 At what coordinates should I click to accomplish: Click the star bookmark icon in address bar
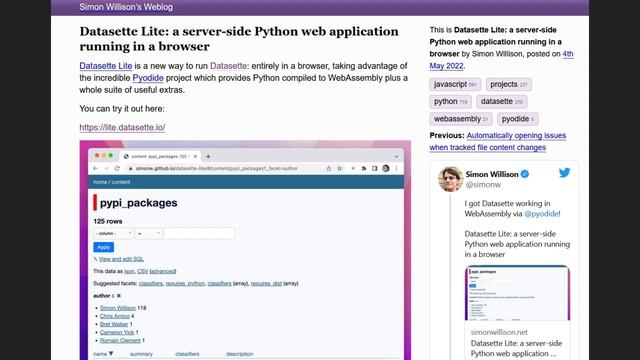(x=340, y=168)
